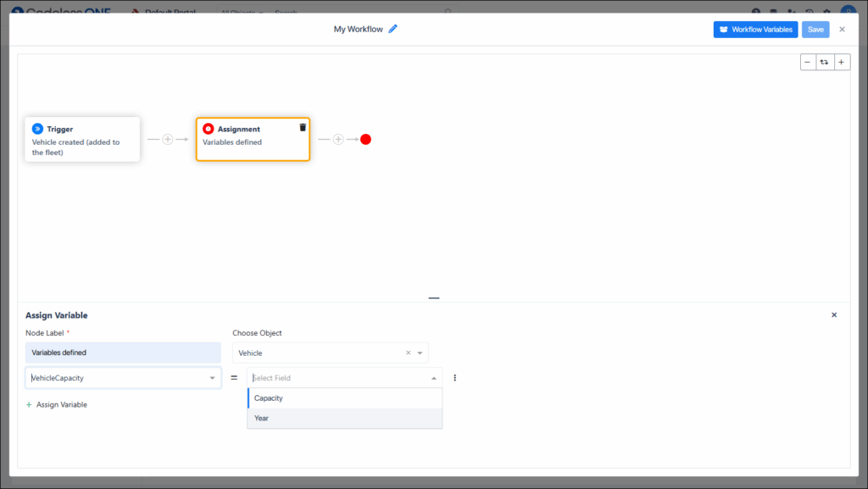Zoom out the workflow canvas
This screenshot has width=868, height=489.
coord(808,62)
